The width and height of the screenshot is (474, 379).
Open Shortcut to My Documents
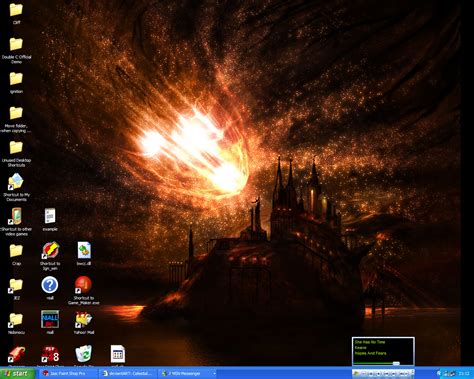pos(16,182)
